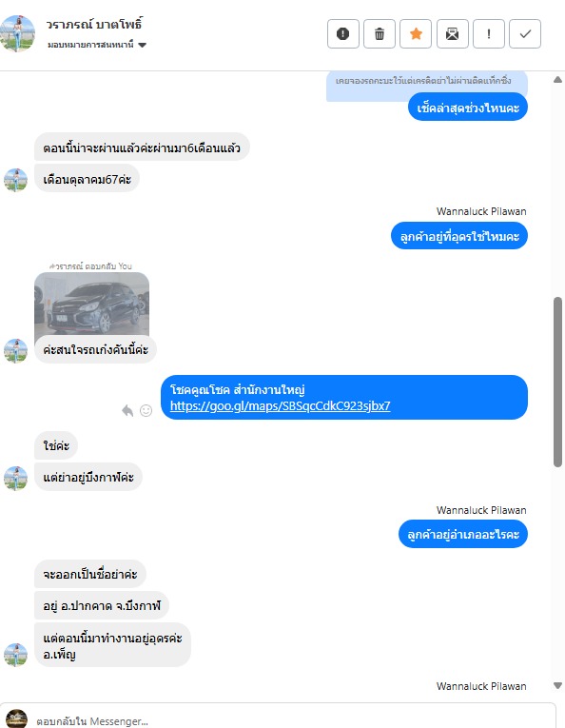Click the customer avatar beside the October 67 message

(x=16, y=180)
